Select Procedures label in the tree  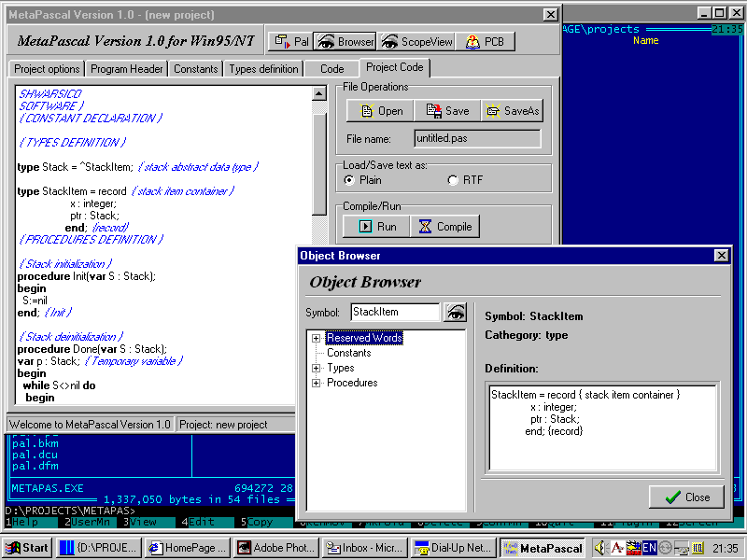(x=352, y=383)
